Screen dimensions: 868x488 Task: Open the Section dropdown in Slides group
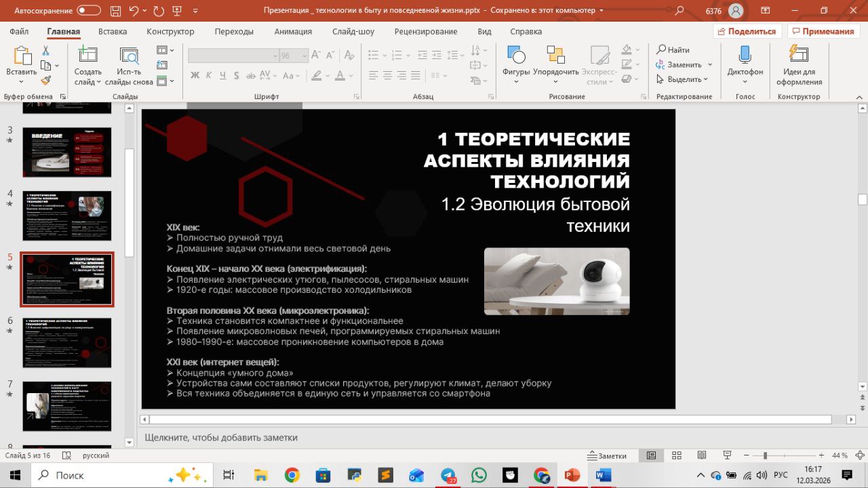[x=165, y=81]
